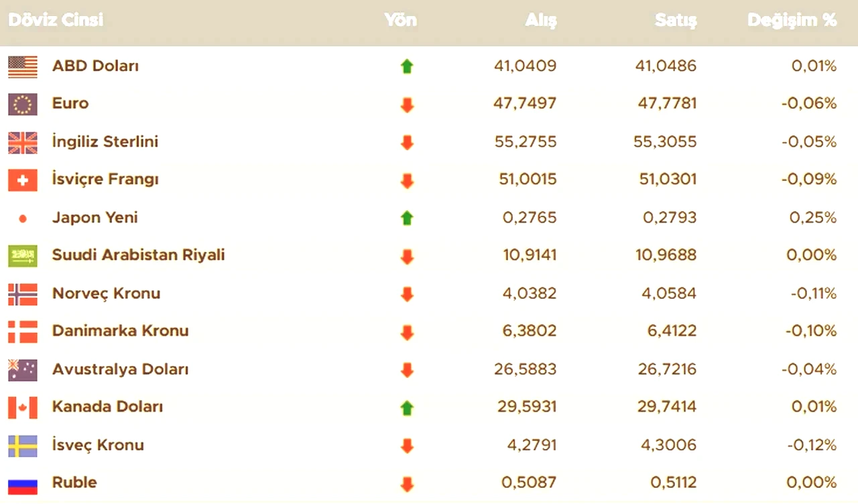
Task: Select the Russian flag beside Ruble
Action: tap(23, 483)
